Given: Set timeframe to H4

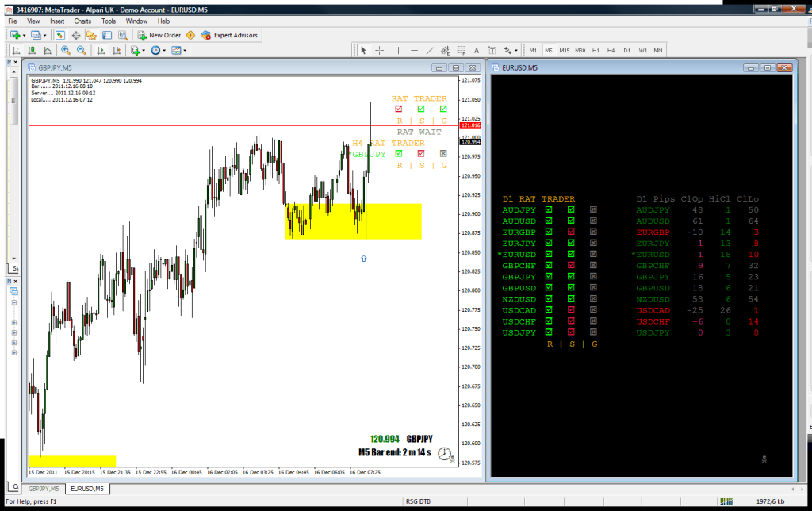Looking at the screenshot, I should 611,50.
